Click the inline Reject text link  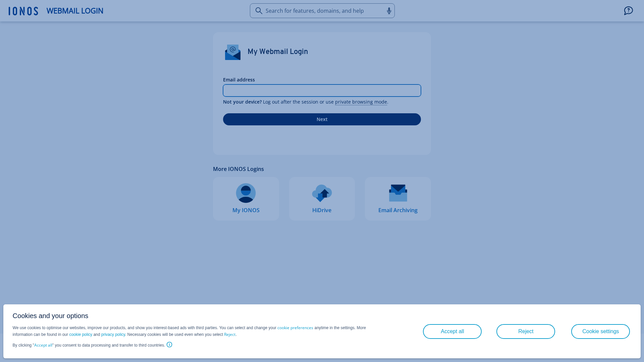pyautogui.click(x=230, y=335)
